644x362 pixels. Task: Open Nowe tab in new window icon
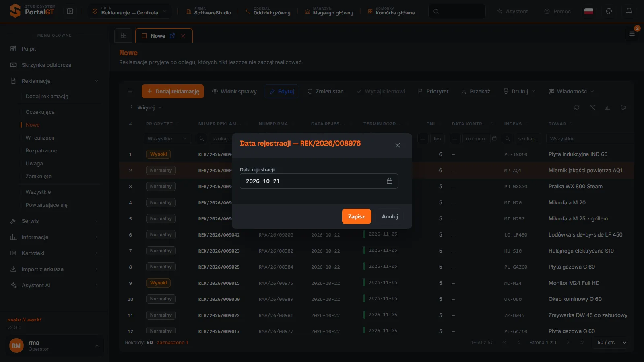[172, 36]
